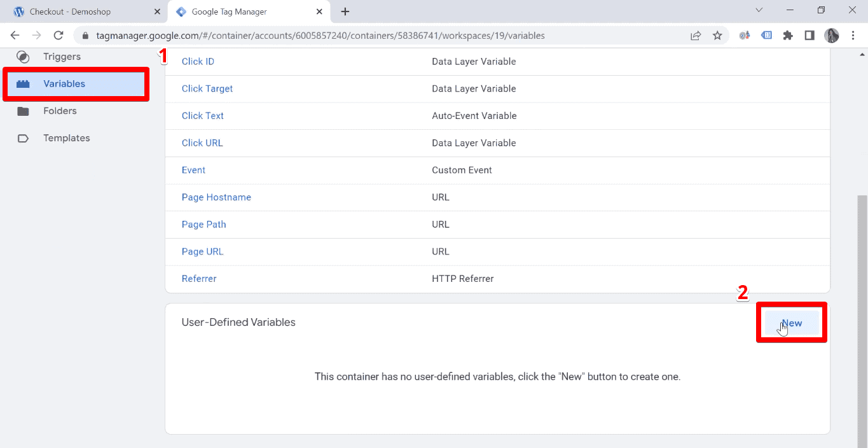Open the Folders section
Screen dimensions: 868x448
pos(60,111)
